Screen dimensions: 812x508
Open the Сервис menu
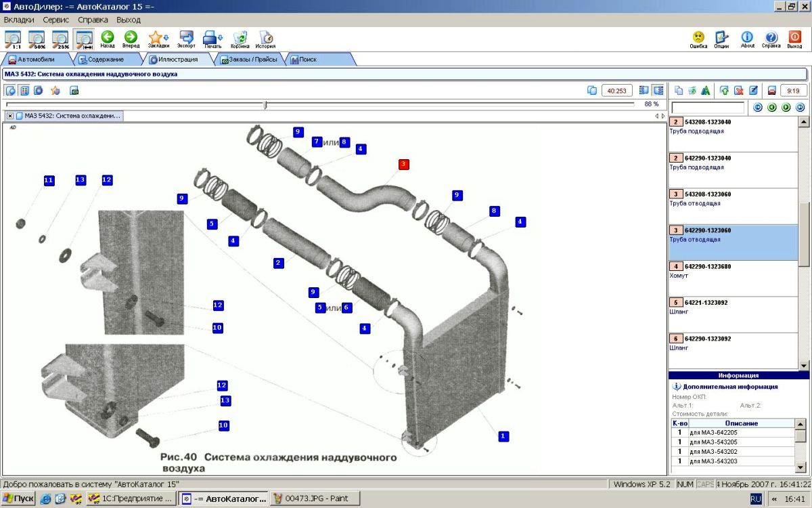(x=55, y=20)
